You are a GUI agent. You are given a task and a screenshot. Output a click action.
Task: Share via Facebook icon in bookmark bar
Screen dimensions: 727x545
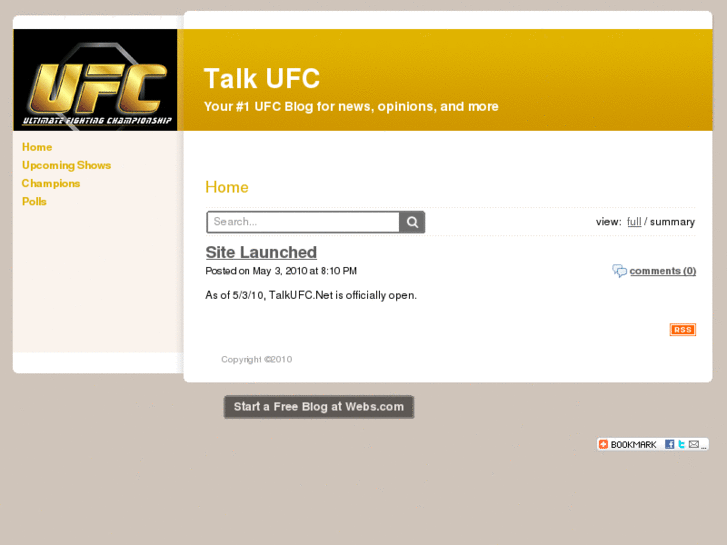(669, 444)
